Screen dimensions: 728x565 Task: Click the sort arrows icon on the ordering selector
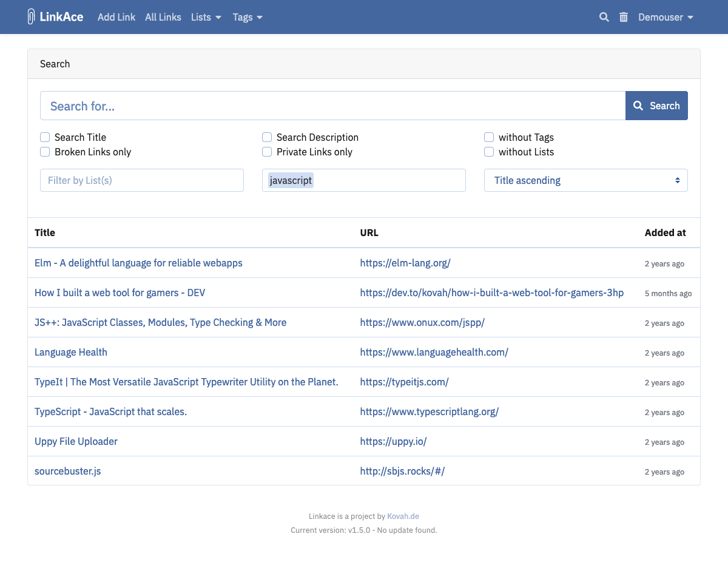[x=677, y=180]
